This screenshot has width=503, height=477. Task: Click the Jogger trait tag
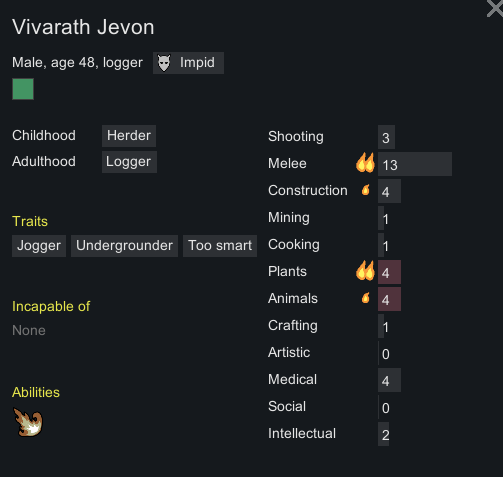(x=39, y=246)
